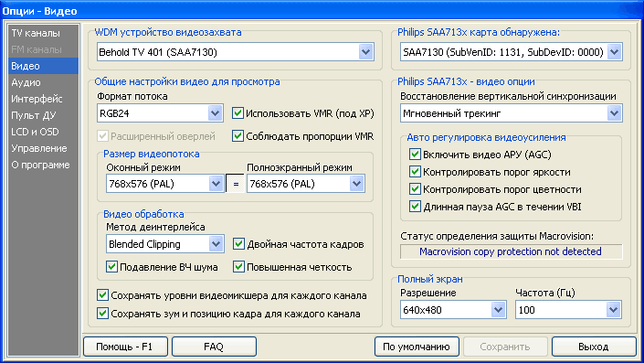Click the equals link button between sizes
This screenshot has width=644, height=363.
236,184
